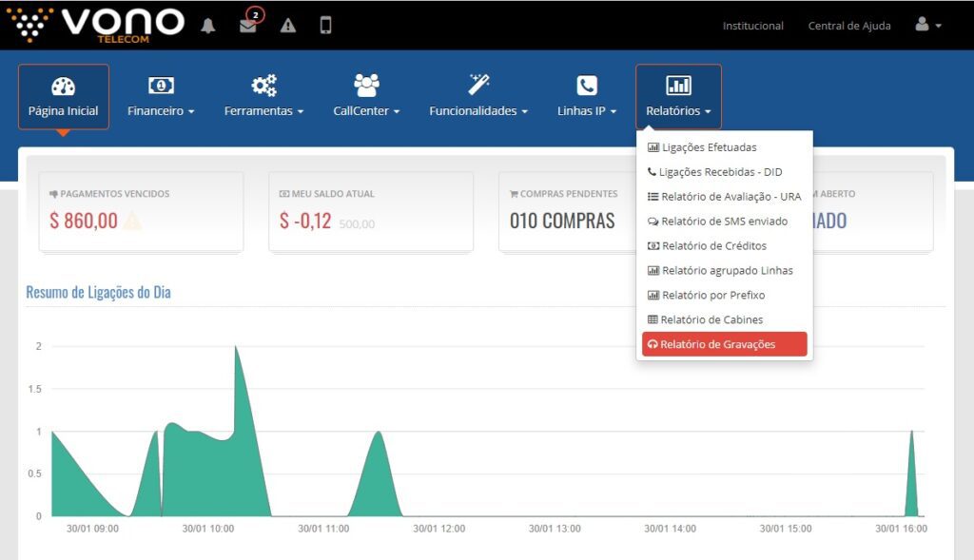Click the Vono Telecom logo
Image resolution: width=974 pixels, height=560 pixels.
[x=95, y=25]
